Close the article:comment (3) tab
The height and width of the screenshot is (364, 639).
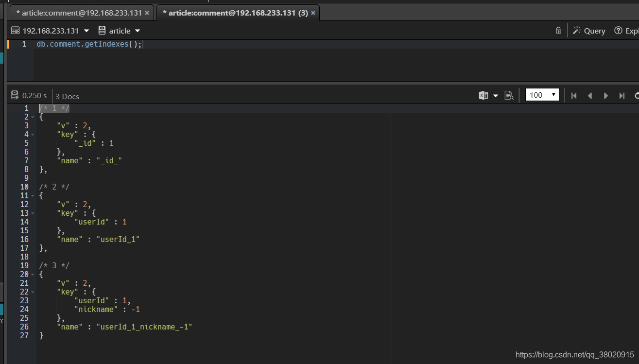pos(313,13)
